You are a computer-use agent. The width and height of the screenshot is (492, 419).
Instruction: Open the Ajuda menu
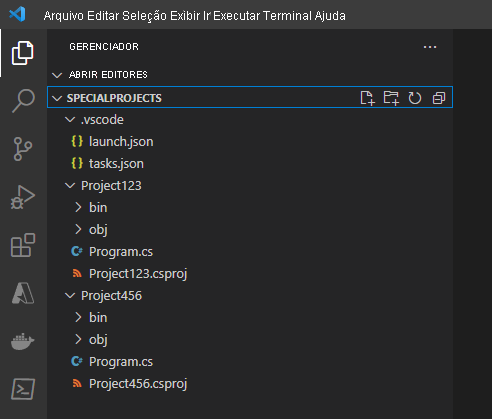(x=330, y=16)
